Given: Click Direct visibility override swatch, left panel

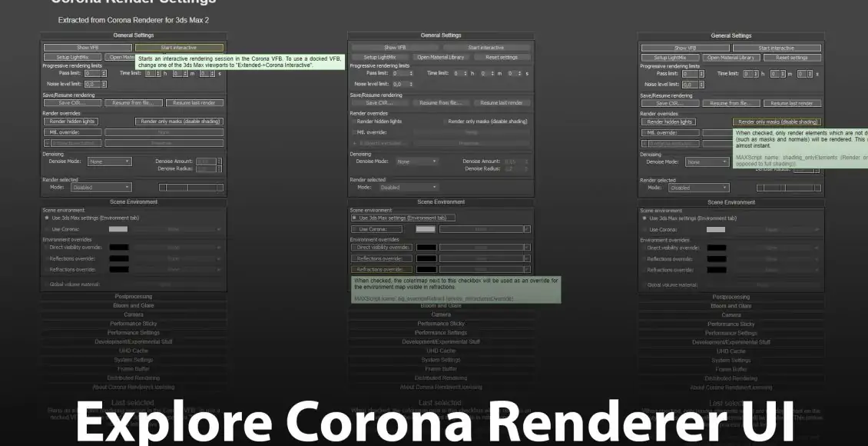Looking at the screenshot, I should click(x=118, y=248).
